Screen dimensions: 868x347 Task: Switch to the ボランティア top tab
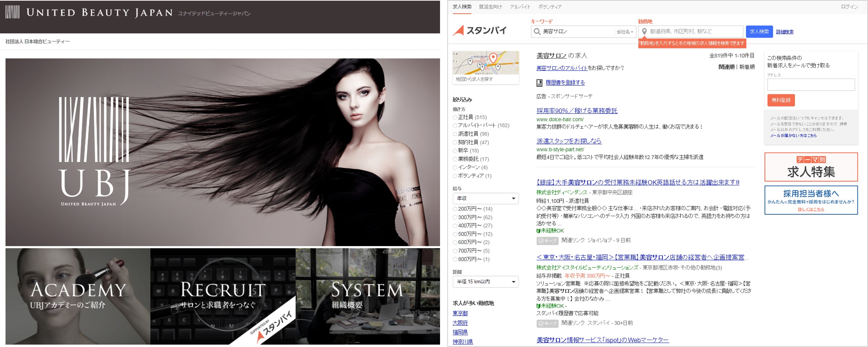(x=550, y=7)
